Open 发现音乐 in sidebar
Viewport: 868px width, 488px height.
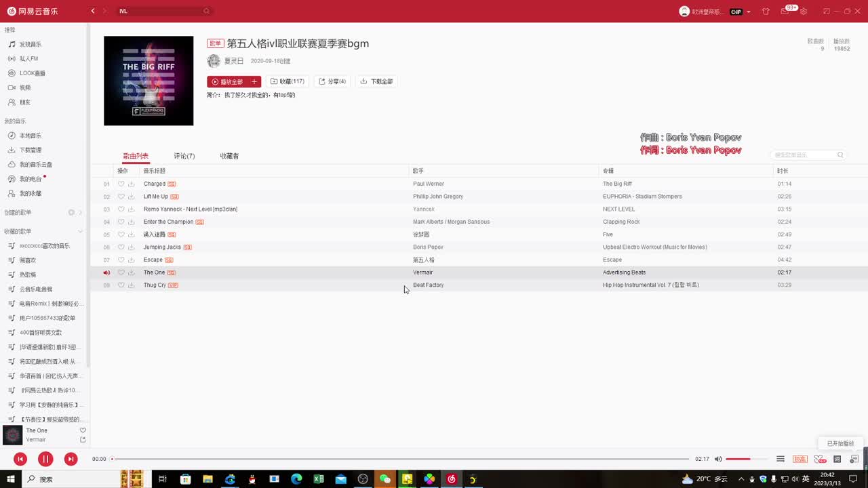click(30, 44)
